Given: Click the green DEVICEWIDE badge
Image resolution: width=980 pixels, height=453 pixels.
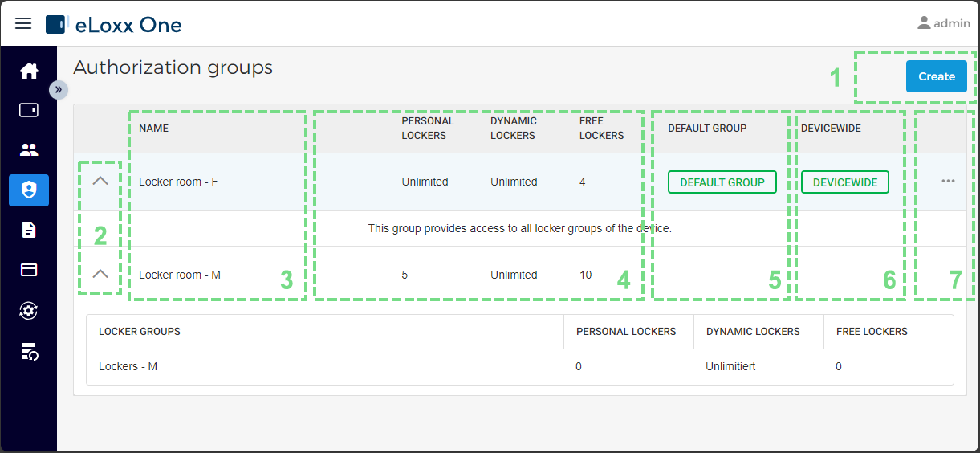Looking at the screenshot, I should (x=845, y=182).
